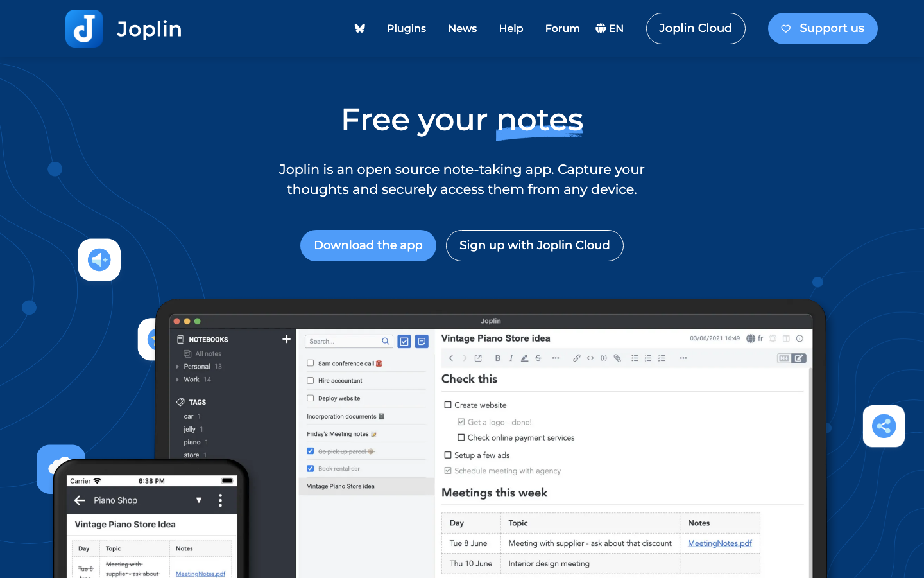Expand the Personal notebook
Screen dimensions: 924x578
coord(177,366)
